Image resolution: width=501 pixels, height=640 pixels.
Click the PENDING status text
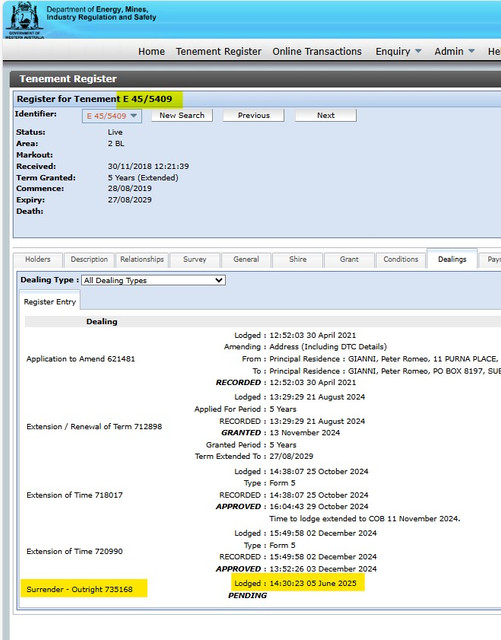247,596
